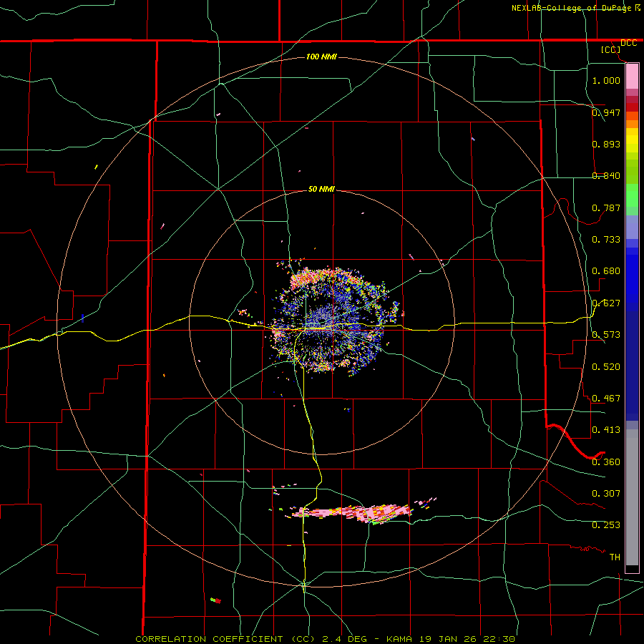Click the 0.253 legend value
Image resolution: width=644 pixels, height=644 pixels.
pyautogui.click(x=606, y=525)
